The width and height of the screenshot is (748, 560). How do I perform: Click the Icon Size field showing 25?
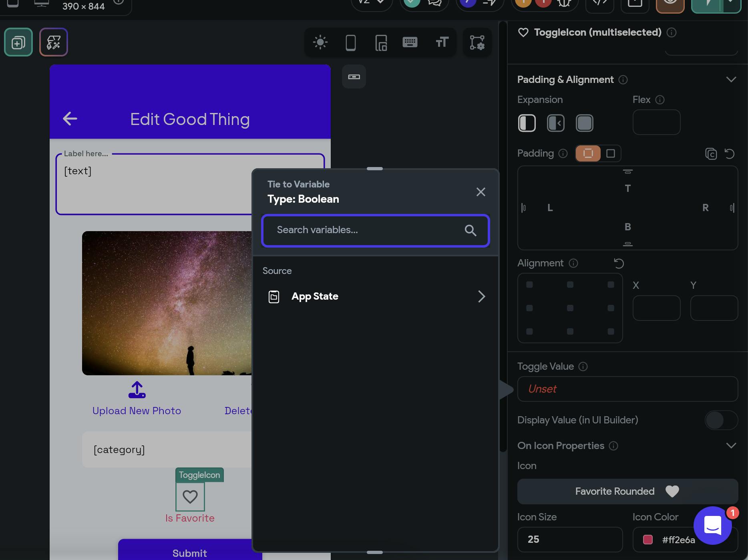point(570,540)
